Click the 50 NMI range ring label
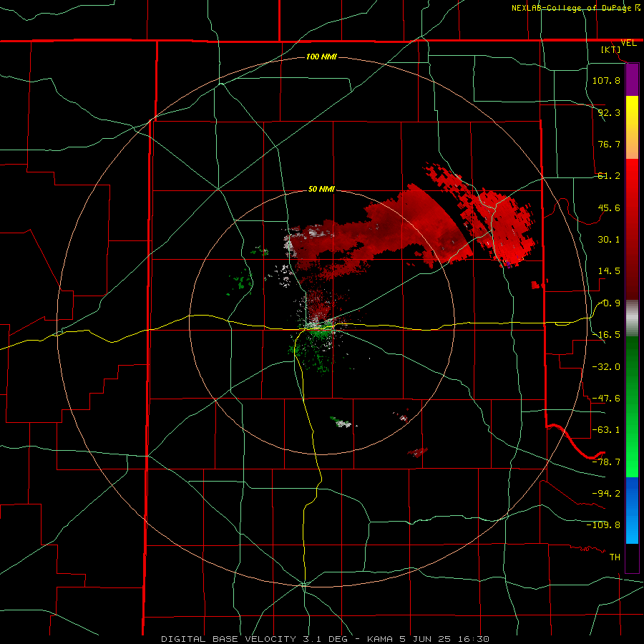This screenshot has height=644, width=644. tap(321, 189)
